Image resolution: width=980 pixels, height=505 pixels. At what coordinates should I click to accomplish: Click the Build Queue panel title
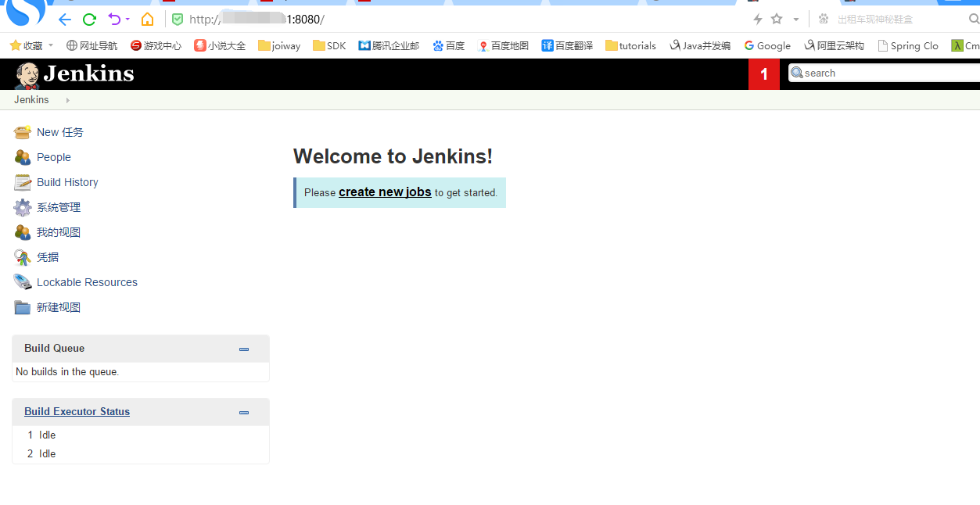(x=54, y=348)
